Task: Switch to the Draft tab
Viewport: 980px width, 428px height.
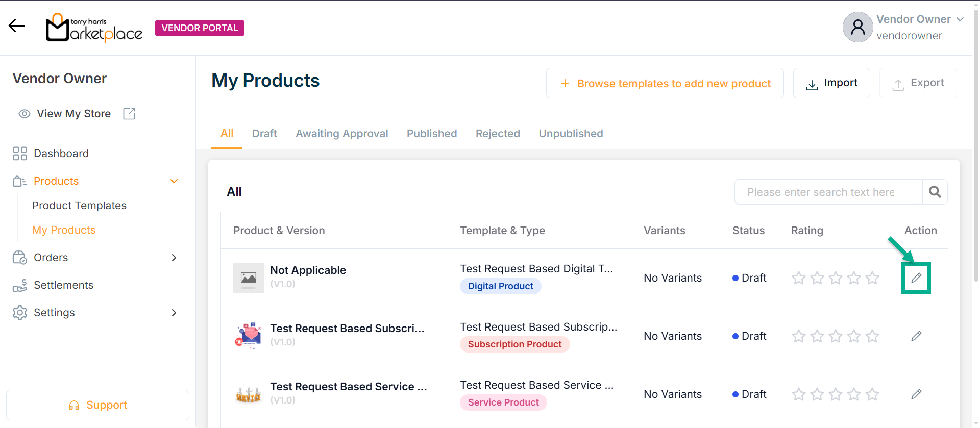Action: pyautogui.click(x=264, y=134)
